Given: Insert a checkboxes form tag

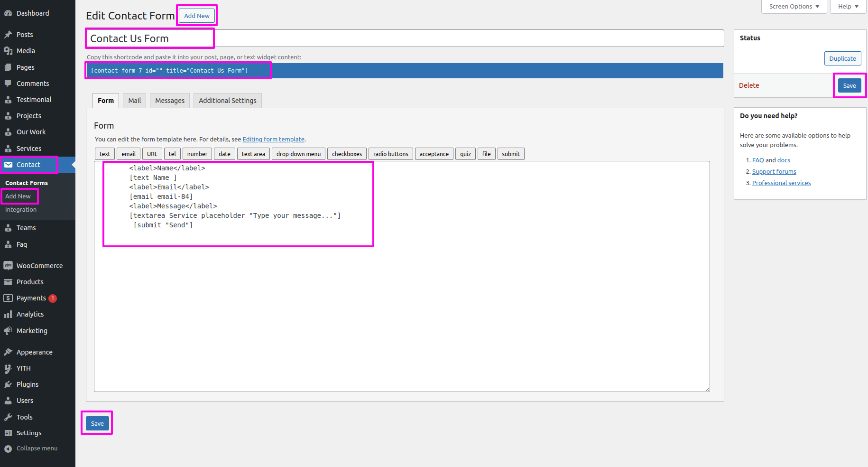Looking at the screenshot, I should coord(347,154).
